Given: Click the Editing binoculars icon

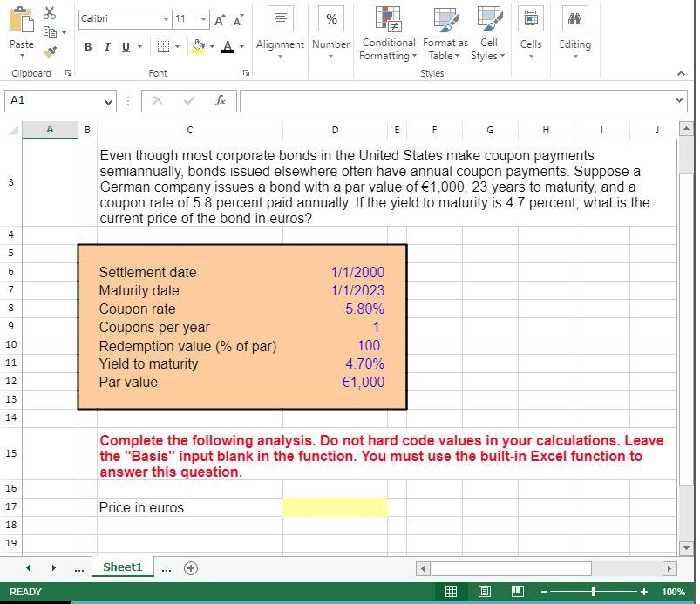Looking at the screenshot, I should (575, 19).
